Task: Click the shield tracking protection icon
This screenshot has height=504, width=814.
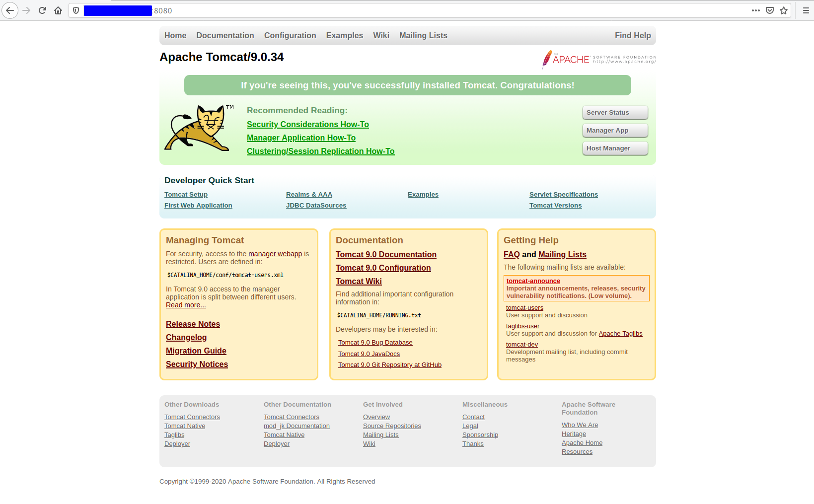Action: tap(76, 10)
